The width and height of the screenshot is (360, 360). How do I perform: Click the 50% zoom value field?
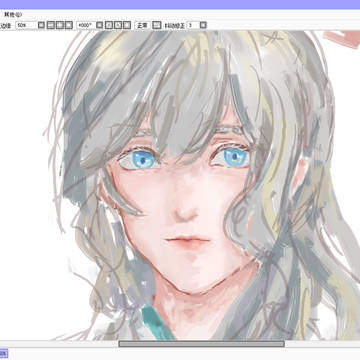coord(26,25)
